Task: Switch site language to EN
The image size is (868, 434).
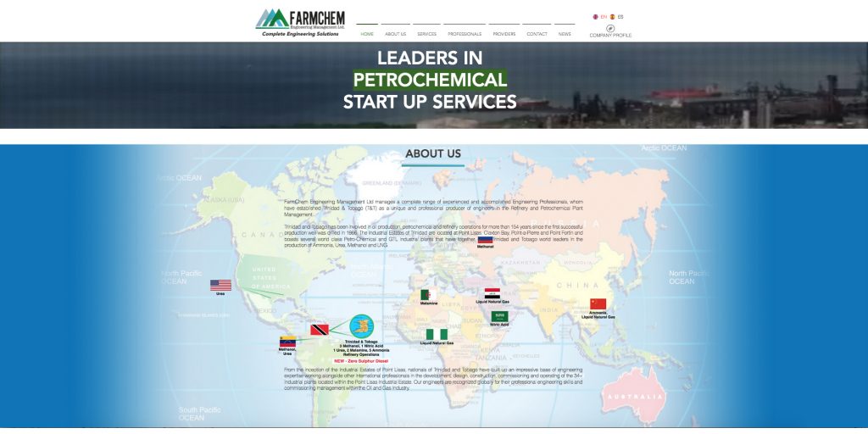Action: (604, 17)
